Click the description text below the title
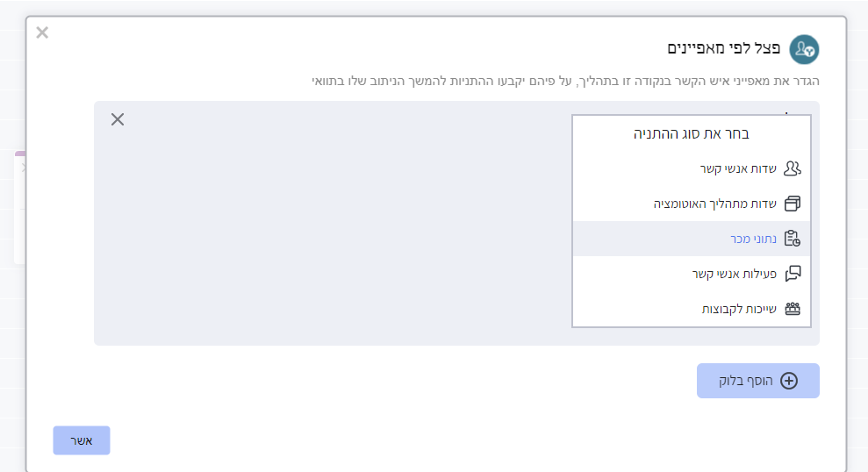The image size is (868, 472). pos(565,82)
